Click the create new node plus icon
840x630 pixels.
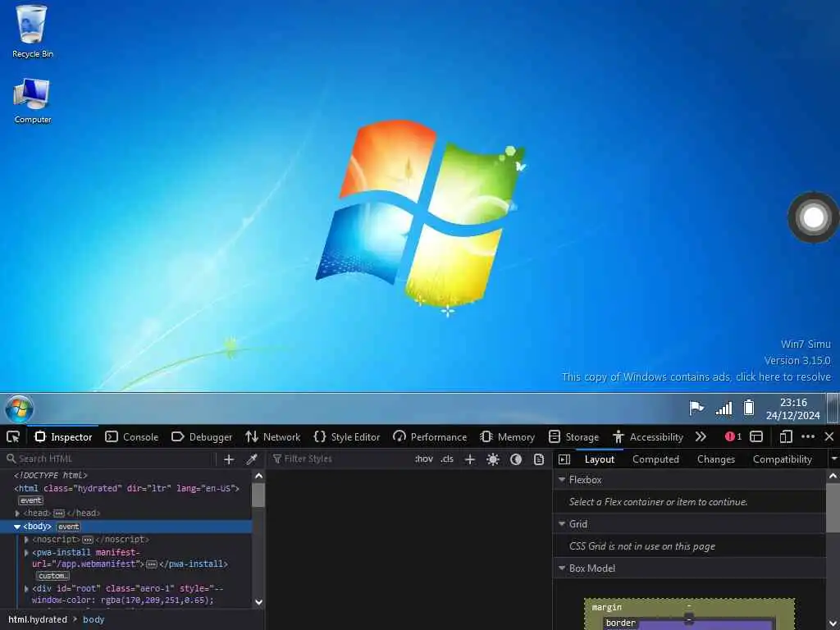point(229,459)
